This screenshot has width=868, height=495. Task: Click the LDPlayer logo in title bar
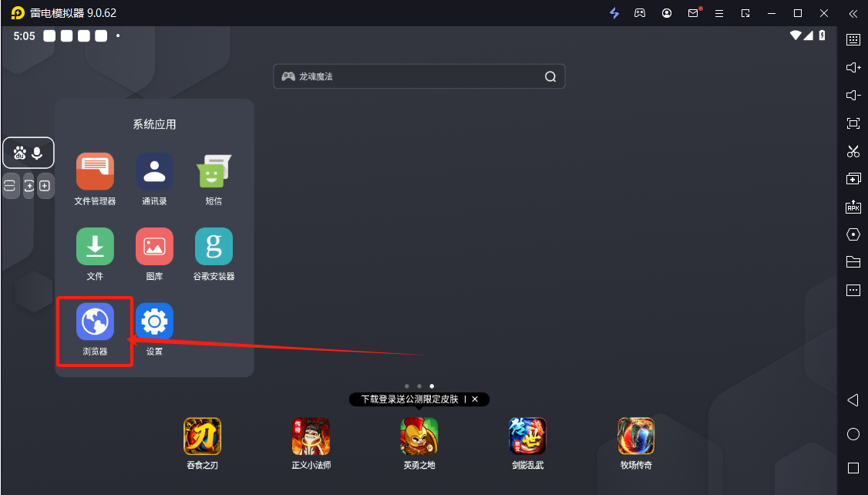(18, 13)
